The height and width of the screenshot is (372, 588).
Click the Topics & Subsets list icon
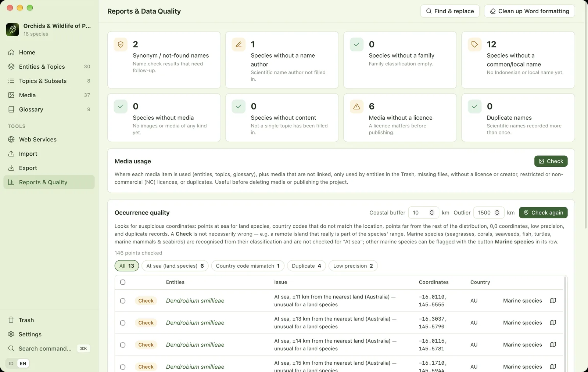pos(11,81)
